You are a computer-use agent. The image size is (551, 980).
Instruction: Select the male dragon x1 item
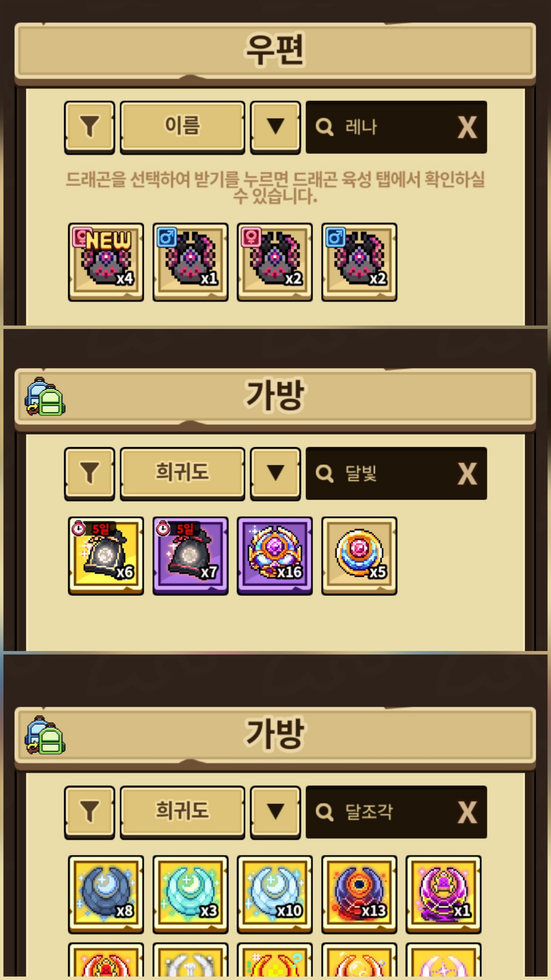tap(191, 262)
